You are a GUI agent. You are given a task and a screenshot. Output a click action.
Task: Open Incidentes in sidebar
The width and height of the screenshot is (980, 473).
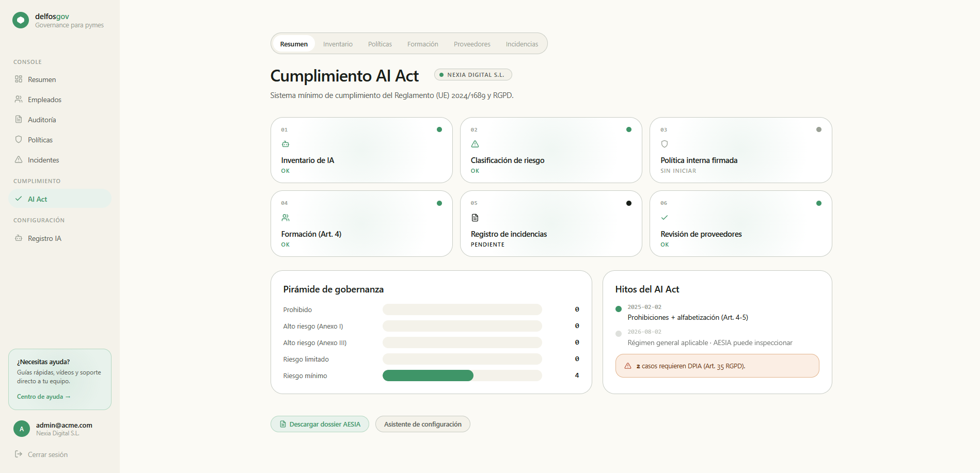tap(60, 160)
